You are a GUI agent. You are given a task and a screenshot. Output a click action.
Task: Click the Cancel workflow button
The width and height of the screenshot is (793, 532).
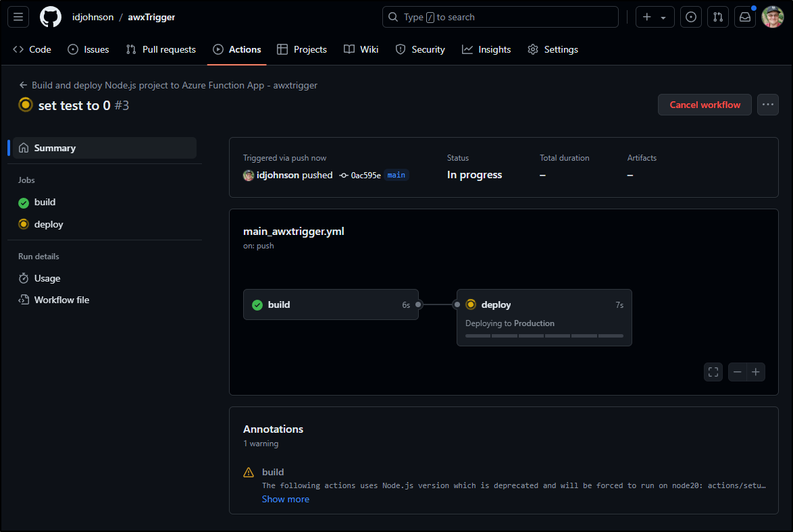tap(705, 105)
